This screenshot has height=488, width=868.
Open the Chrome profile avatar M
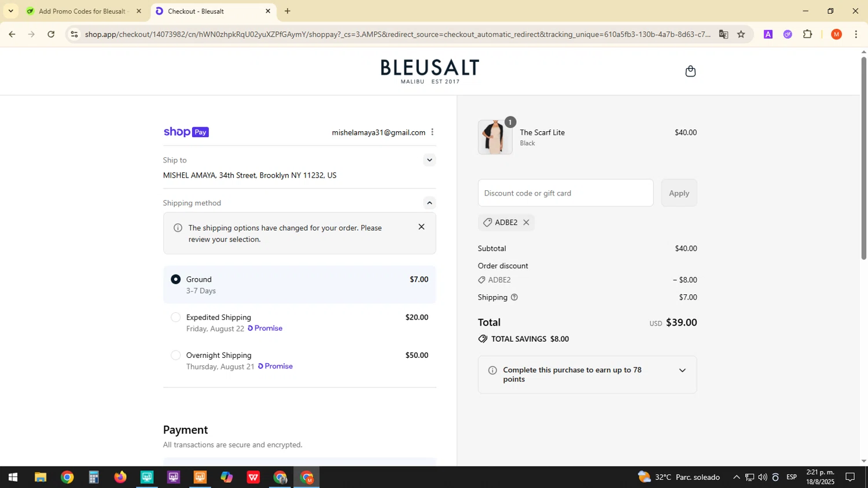pyautogui.click(x=836, y=34)
